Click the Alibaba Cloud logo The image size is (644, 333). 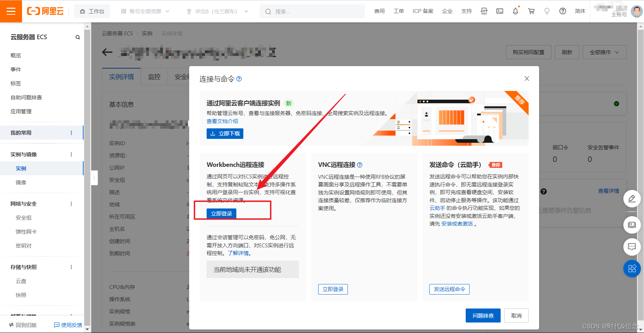coord(45,11)
